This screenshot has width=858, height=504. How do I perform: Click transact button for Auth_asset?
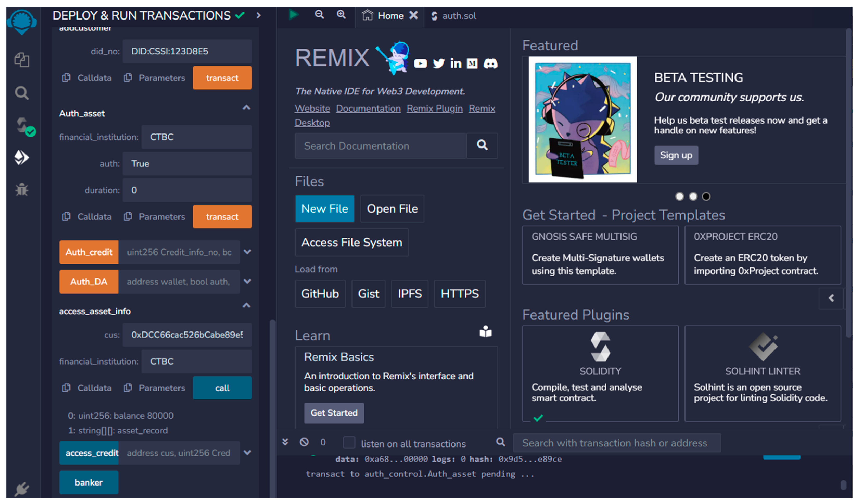[222, 216]
